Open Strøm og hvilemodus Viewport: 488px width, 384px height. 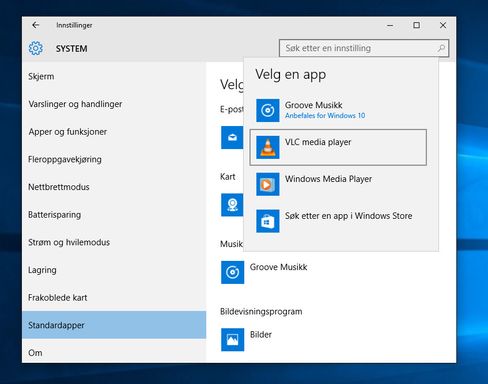[114, 242]
